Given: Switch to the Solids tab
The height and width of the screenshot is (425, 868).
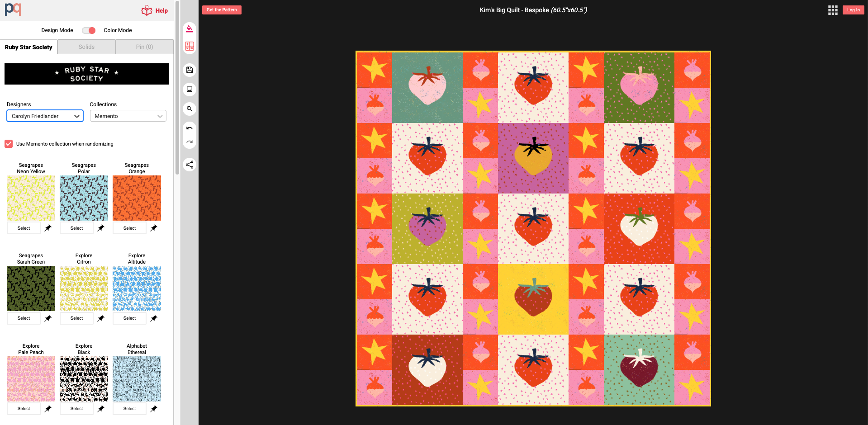Looking at the screenshot, I should (x=86, y=47).
